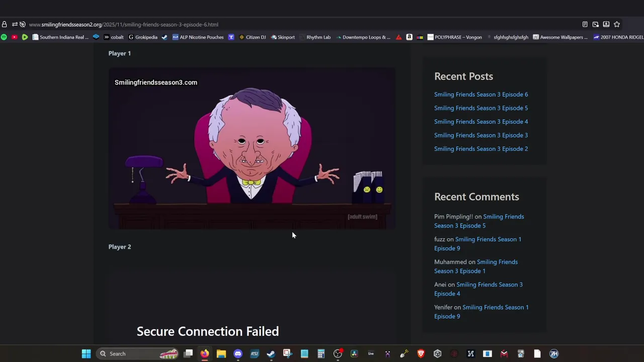The width and height of the screenshot is (644, 362).
Task: Open the Southern Indiana Real bookmark
Action: (60, 37)
